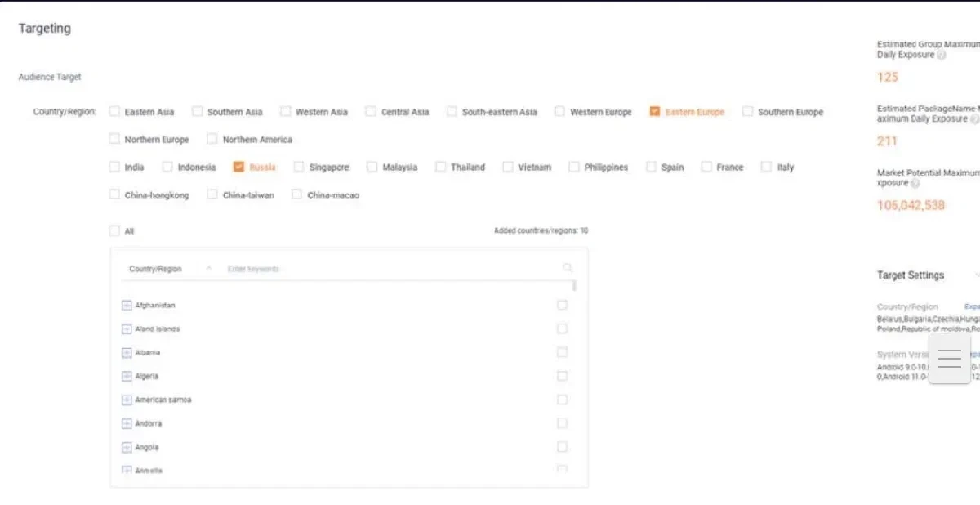Click the 211 daily exposure value
Screen dimensions: 980x505
(887, 141)
